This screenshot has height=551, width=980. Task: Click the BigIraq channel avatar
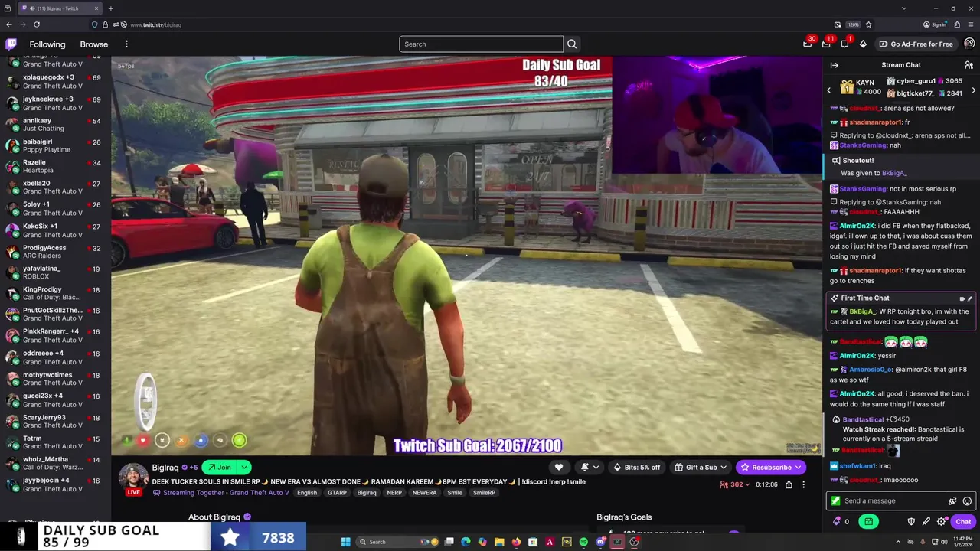pos(133,476)
